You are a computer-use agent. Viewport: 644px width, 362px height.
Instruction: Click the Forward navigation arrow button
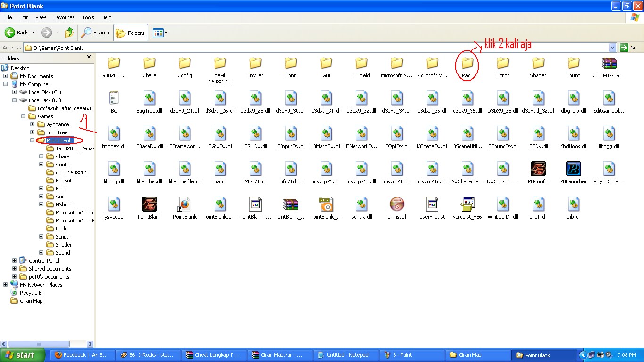(x=47, y=33)
